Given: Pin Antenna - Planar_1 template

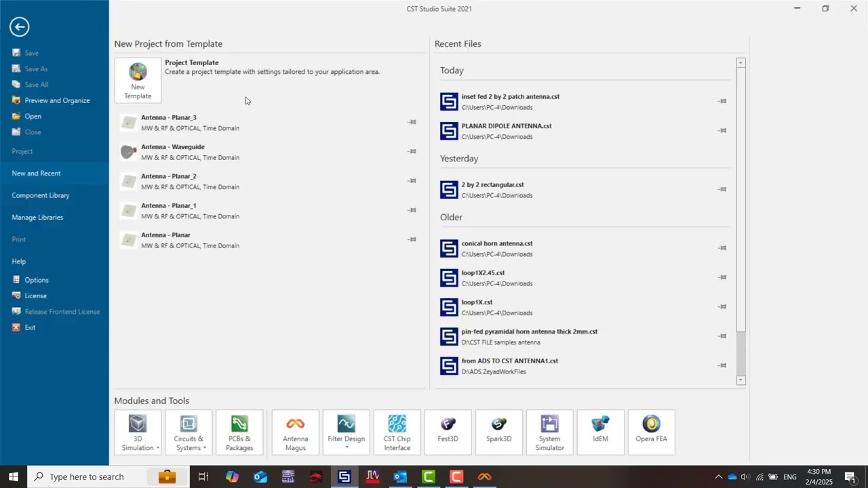Looking at the screenshot, I should click(x=412, y=210).
